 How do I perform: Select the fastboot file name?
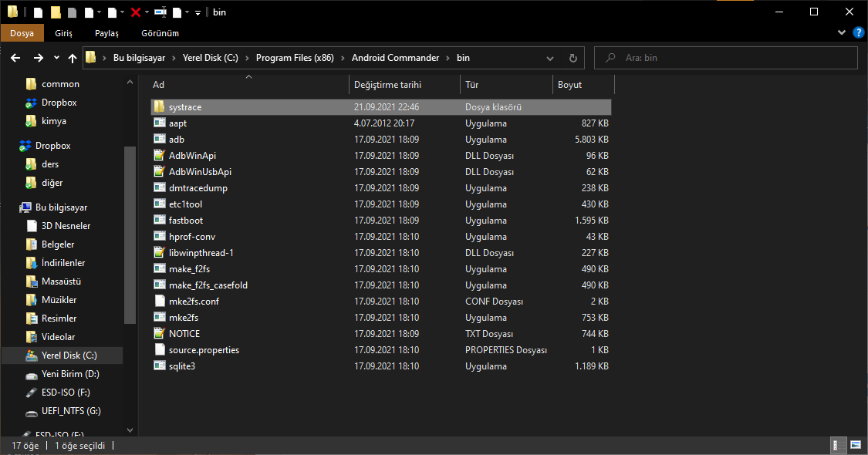point(186,221)
